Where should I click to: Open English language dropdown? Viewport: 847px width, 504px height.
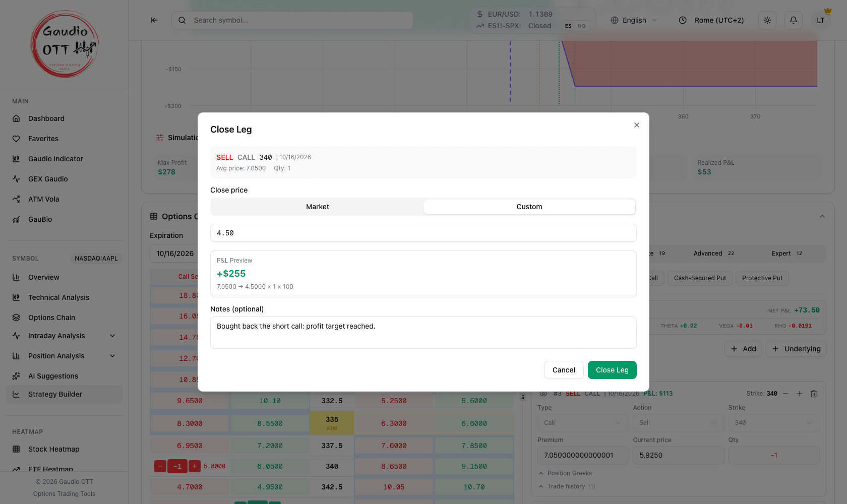pyautogui.click(x=634, y=20)
